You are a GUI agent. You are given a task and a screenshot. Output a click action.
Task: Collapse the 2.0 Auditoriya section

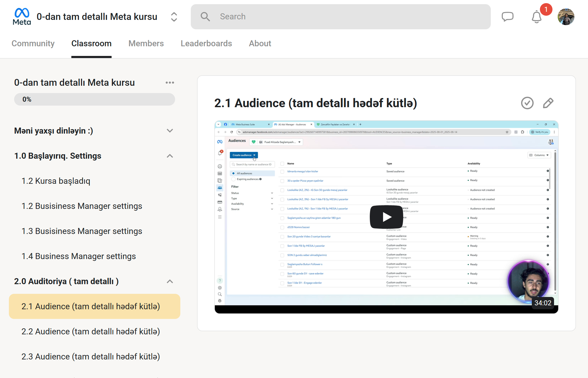pyautogui.click(x=170, y=282)
